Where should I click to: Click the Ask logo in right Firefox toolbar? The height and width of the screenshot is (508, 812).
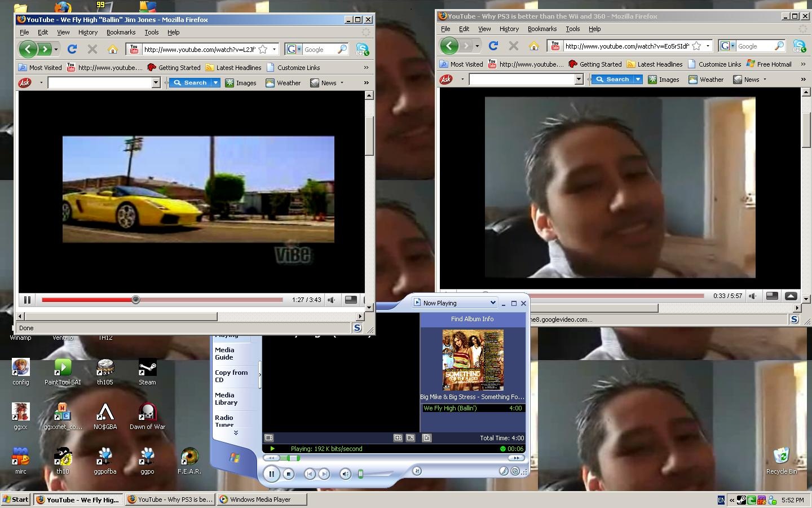pyautogui.click(x=446, y=80)
